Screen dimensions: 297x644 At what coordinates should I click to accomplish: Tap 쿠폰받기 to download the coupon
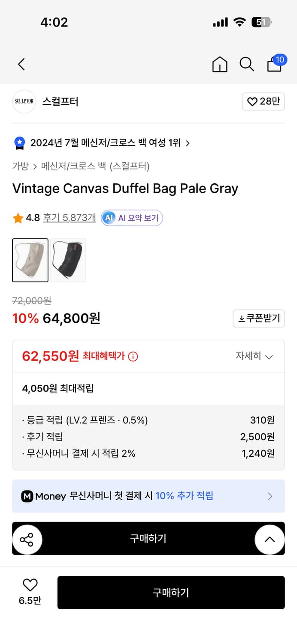(x=258, y=318)
